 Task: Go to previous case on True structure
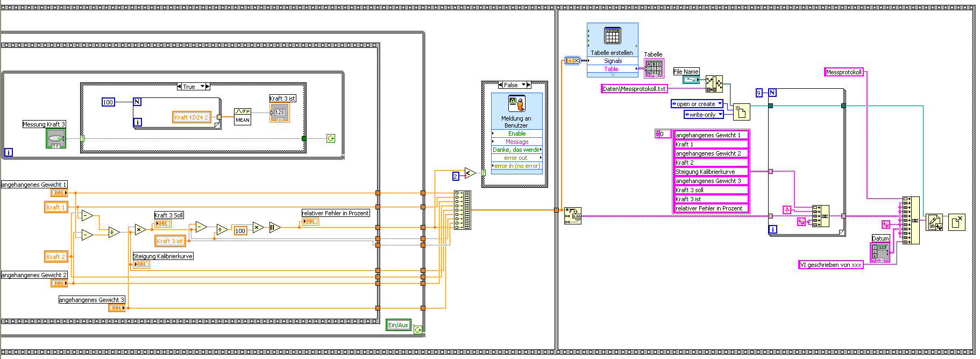click(180, 87)
